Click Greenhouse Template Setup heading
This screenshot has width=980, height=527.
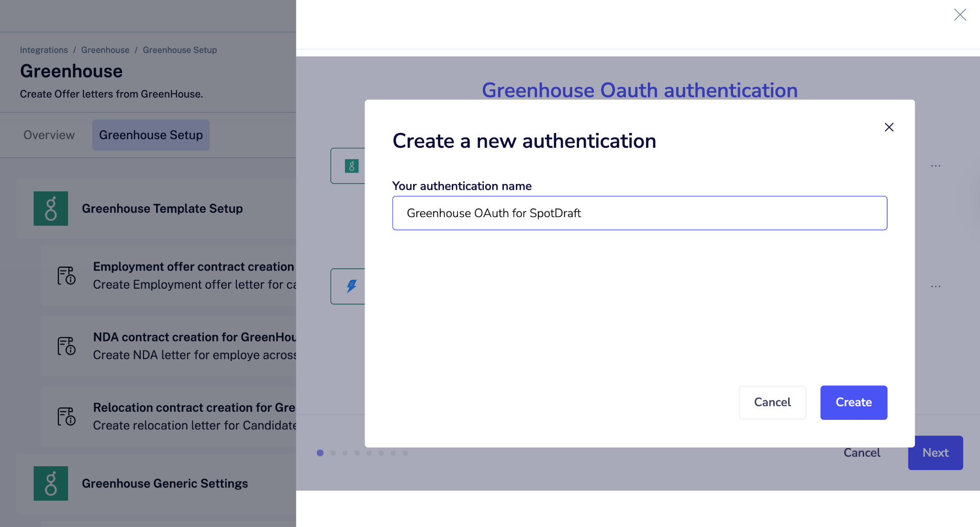coord(162,209)
